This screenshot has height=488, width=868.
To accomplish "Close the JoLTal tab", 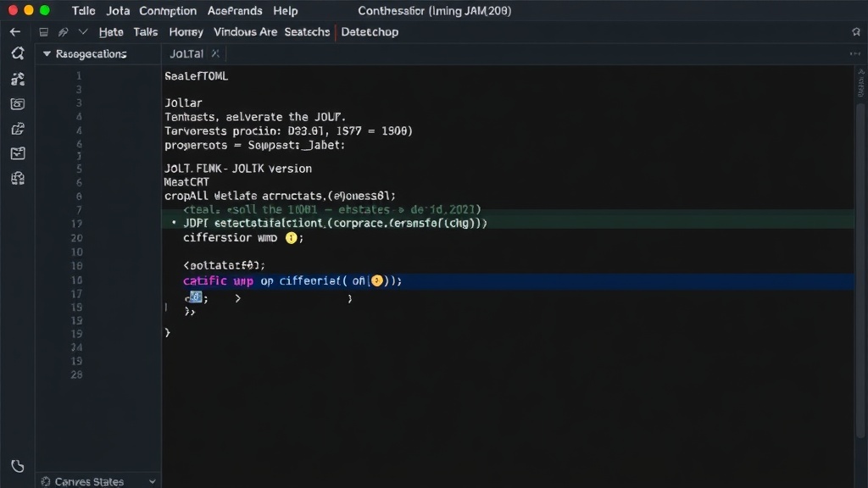I will 215,53.
